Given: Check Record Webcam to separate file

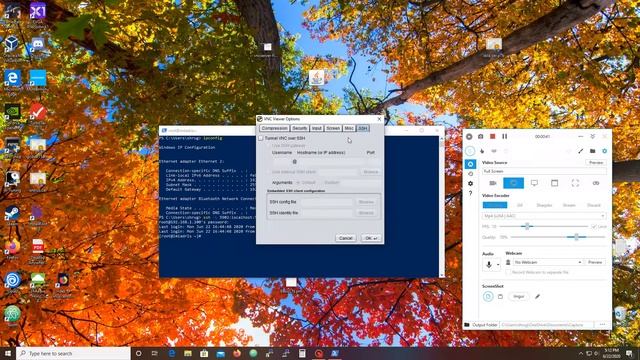Looking at the screenshot, I should (x=508, y=272).
